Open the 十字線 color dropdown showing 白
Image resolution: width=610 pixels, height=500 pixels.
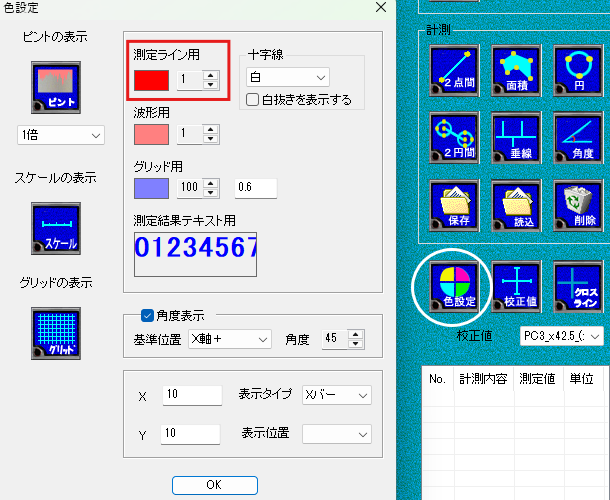(288, 77)
